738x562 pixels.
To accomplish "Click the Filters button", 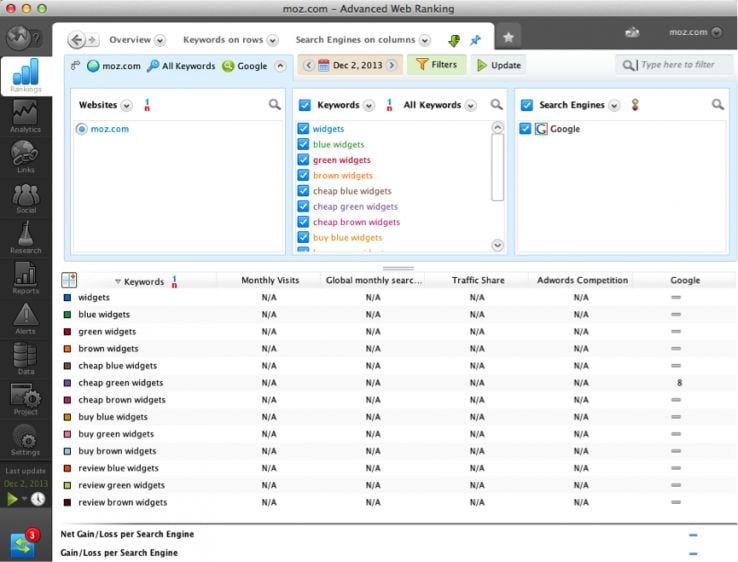I will (436, 65).
